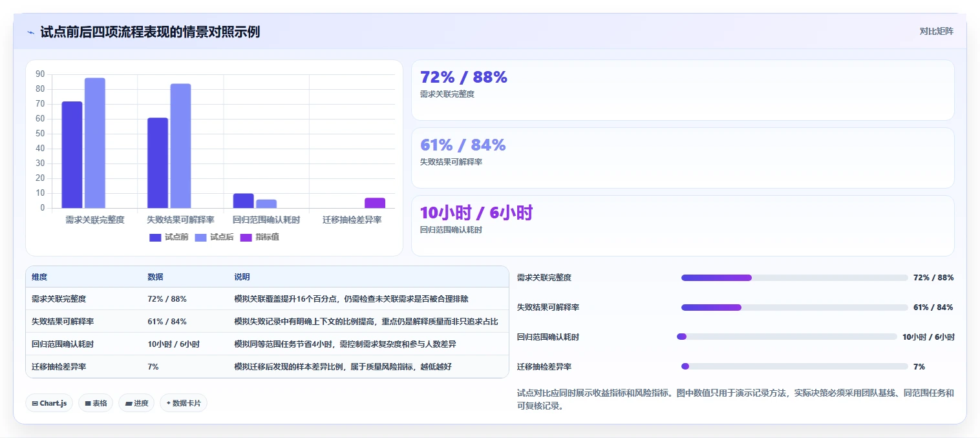The width and height of the screenshot is (980, 438).
Task: Click the 数据 column header
Action: 155,277
